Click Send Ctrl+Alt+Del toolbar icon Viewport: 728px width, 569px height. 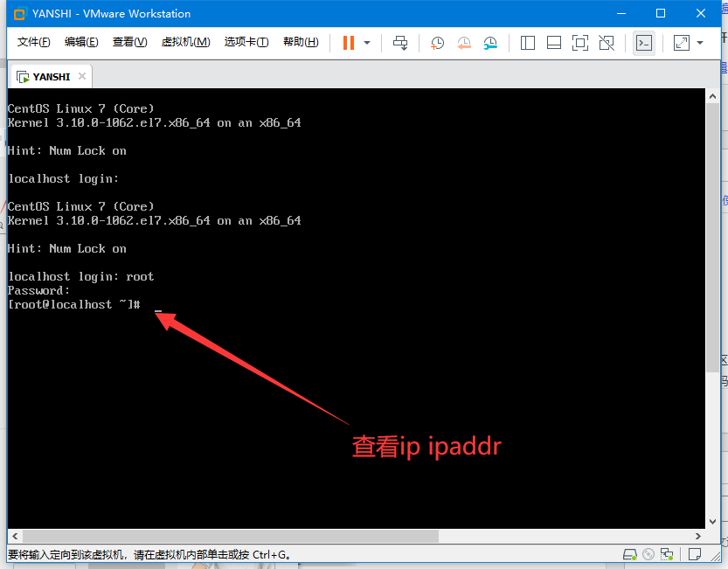pyautogui.click(x=400, y=43)
